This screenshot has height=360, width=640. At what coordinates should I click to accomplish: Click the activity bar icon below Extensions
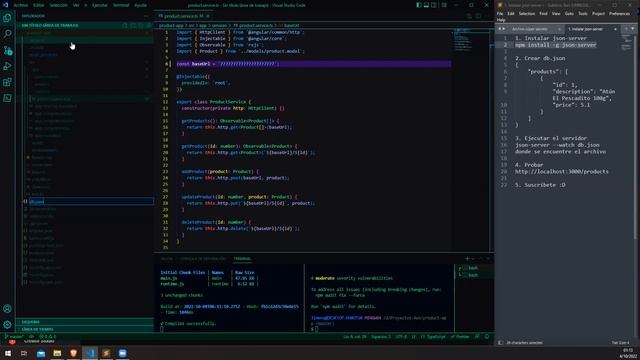(7, 98)
